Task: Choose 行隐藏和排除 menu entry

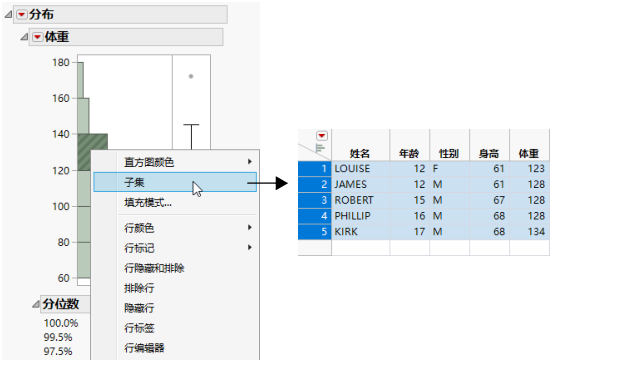Action: [175, 268]
